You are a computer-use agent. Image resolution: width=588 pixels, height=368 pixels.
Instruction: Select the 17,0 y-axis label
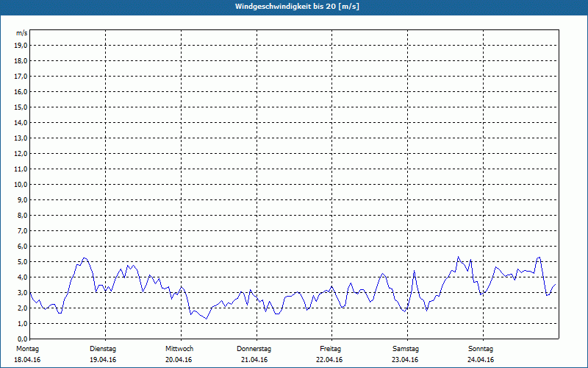coord(21,77)
